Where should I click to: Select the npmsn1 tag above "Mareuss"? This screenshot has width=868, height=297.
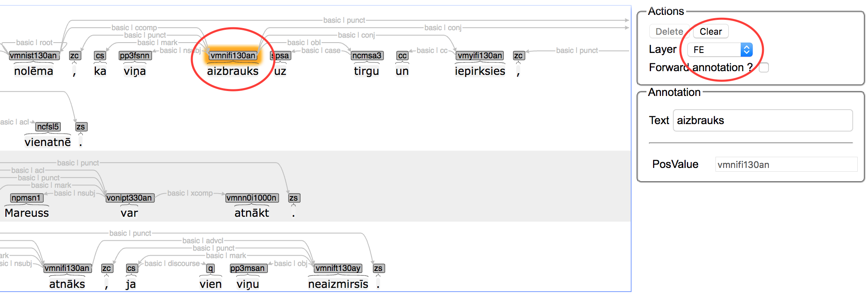[26, 198]
